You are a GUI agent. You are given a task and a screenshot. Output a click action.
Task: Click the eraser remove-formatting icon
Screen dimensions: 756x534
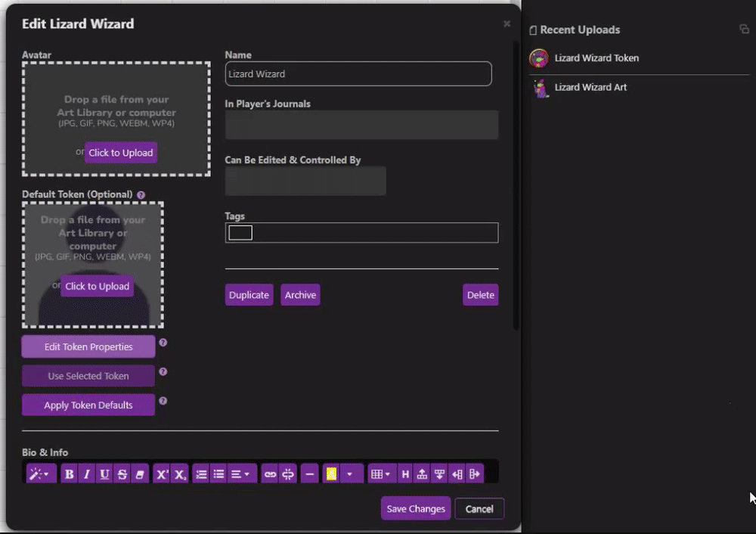139,474
